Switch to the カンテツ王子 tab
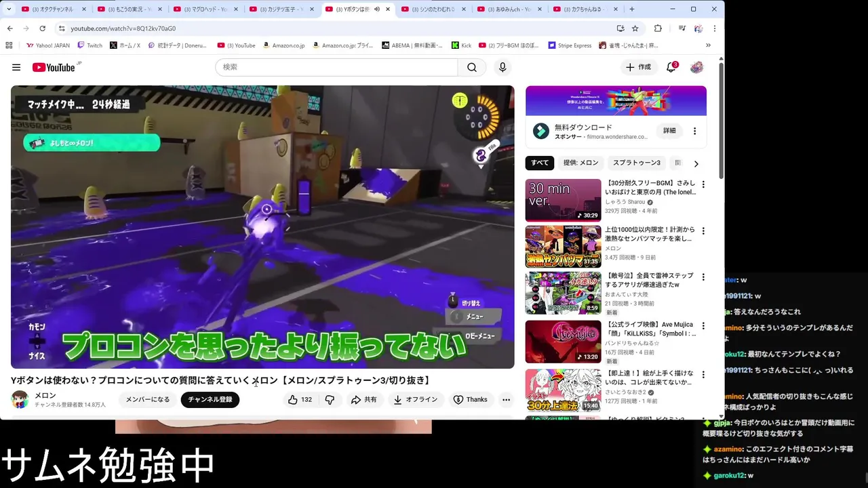This screenshot has height=488, width=868. 281,9
